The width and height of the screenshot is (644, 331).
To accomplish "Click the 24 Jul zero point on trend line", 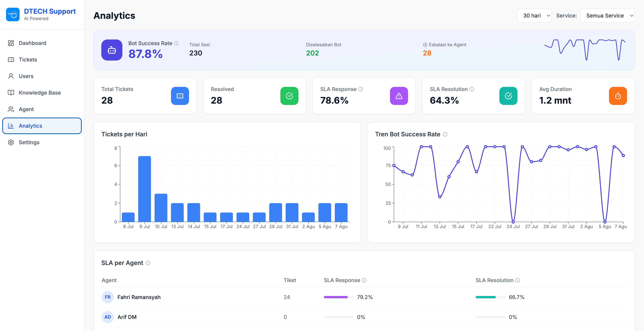I will (x=513, y=222).
